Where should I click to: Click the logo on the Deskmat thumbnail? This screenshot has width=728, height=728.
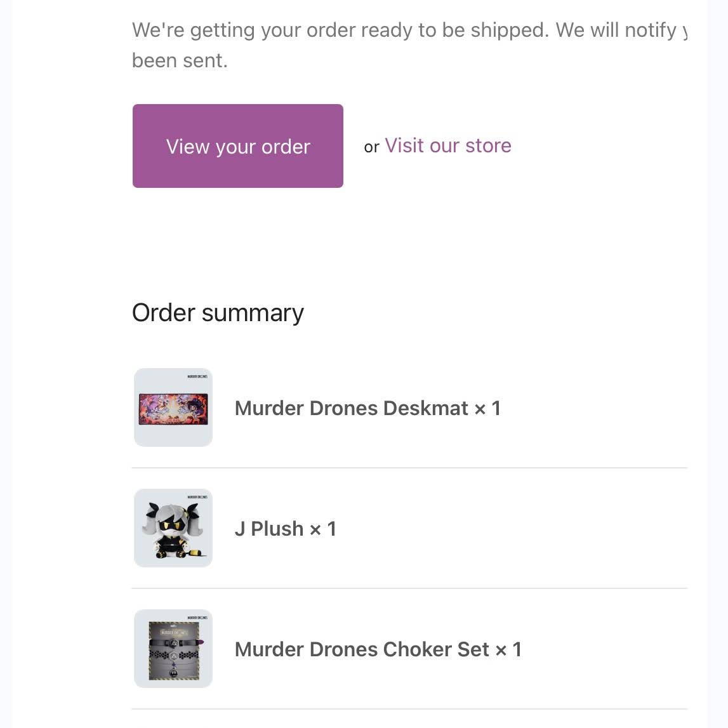coord(197,376)
